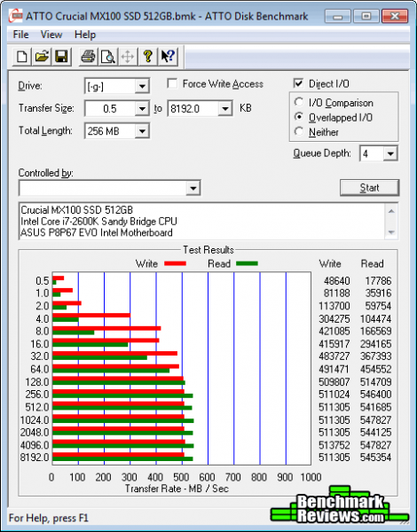This screenshot has width=417, height=532.
Task: Click the 17786 read value
Action: pos(378,281)
